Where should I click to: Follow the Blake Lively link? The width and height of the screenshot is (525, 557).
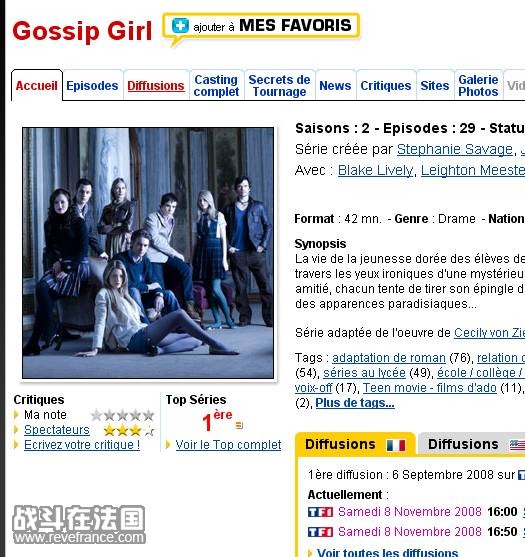[375, 170]
